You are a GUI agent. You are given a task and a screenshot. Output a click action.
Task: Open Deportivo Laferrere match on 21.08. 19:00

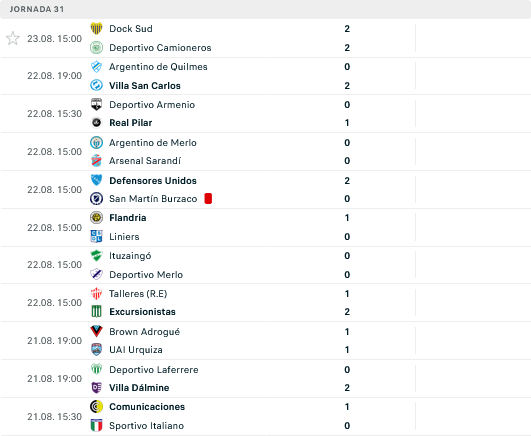[266, 378]
